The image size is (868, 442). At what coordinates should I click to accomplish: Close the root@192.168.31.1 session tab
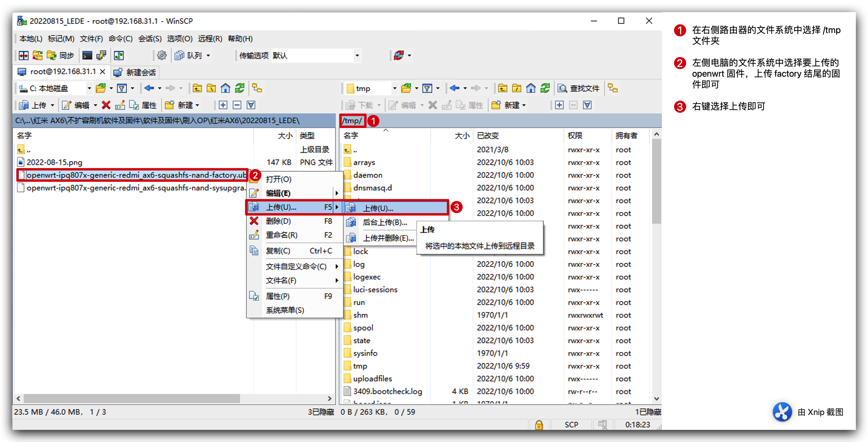[103, 72]
